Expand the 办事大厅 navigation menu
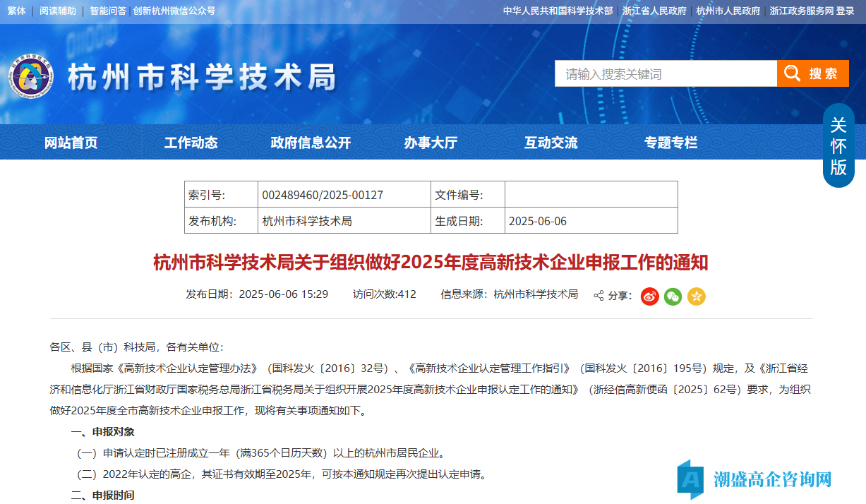Screen dimensions: 866x504 (x=431, y=143)
